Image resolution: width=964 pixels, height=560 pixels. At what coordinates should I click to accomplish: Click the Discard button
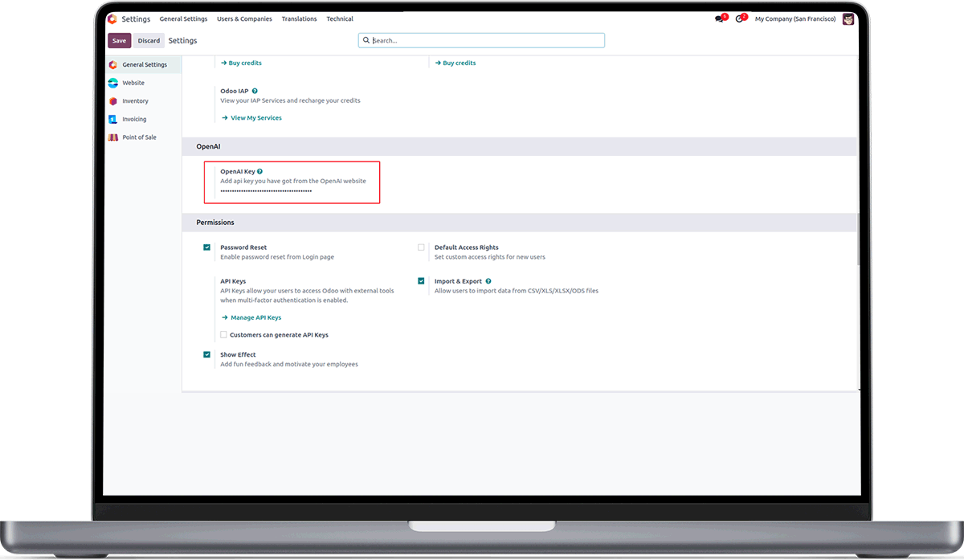point(149,40)
